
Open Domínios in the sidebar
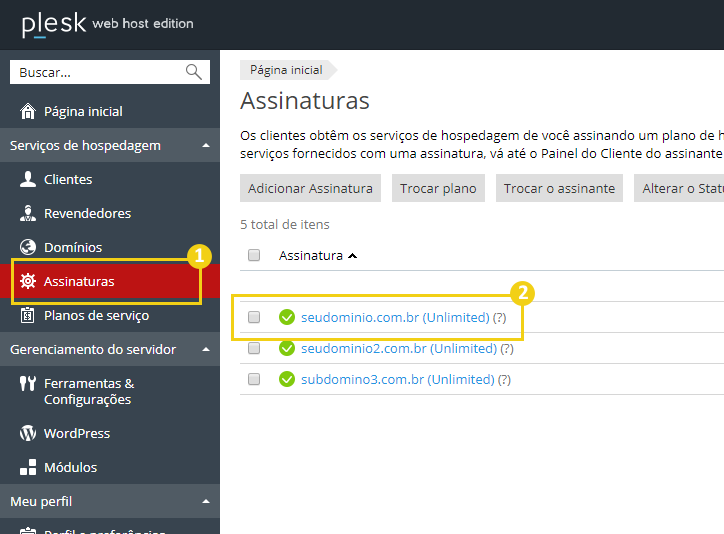tap(110, 247)
